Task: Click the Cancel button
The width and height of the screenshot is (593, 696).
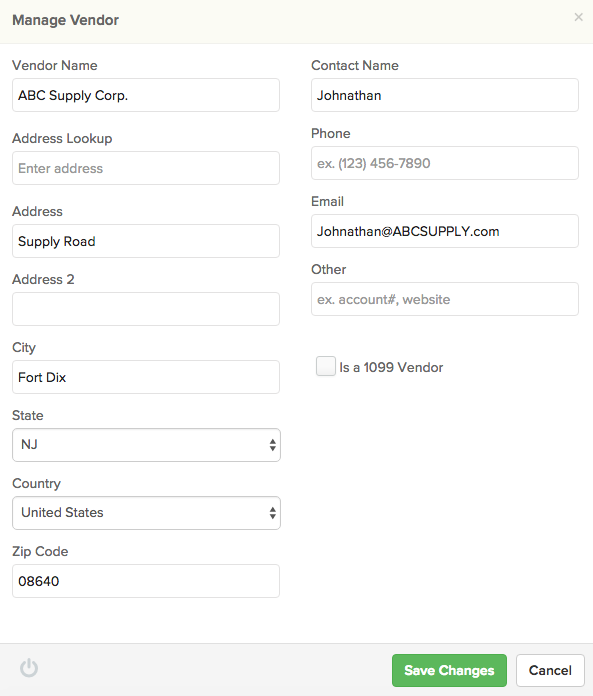Action: [550, 670]
